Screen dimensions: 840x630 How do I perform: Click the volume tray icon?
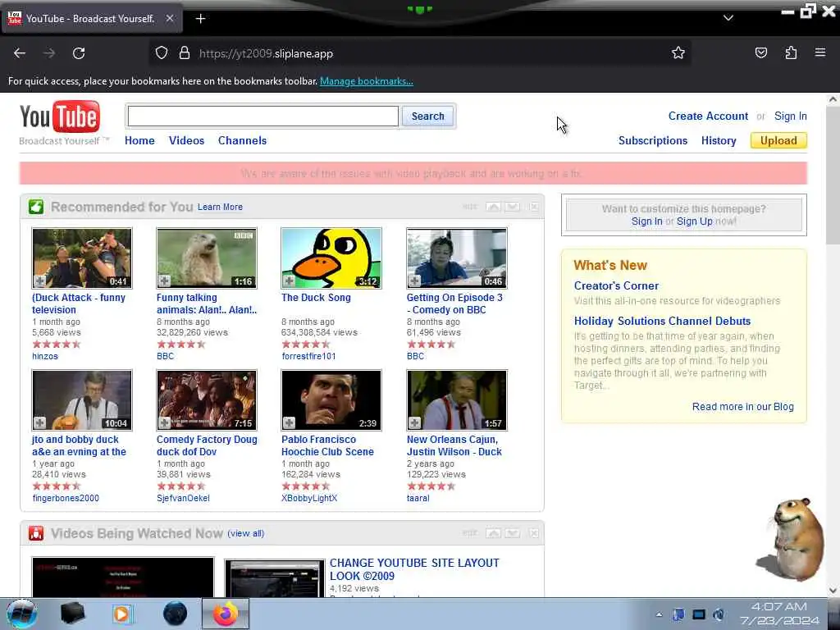(719, 614)
